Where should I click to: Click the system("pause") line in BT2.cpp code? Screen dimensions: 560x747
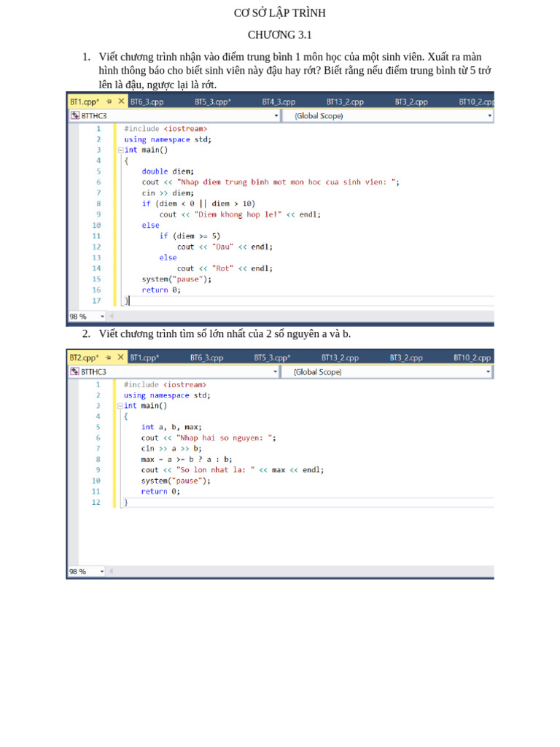[x=176, y=481]
